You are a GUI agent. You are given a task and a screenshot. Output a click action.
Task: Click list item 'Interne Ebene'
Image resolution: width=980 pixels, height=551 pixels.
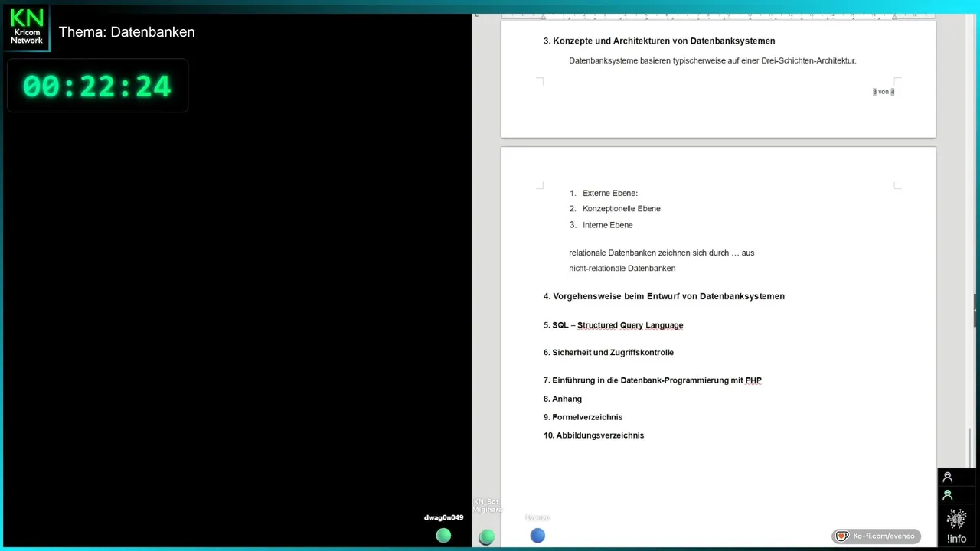pos(607,225)
